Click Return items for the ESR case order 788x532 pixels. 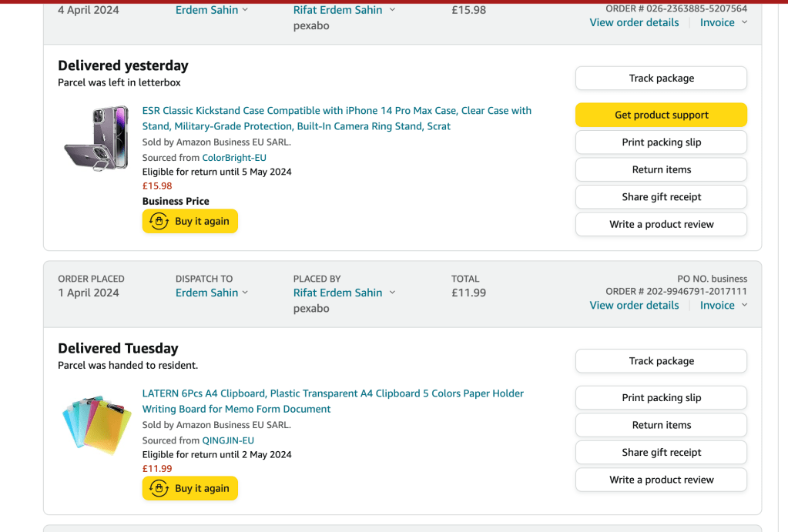pos(661,170)
